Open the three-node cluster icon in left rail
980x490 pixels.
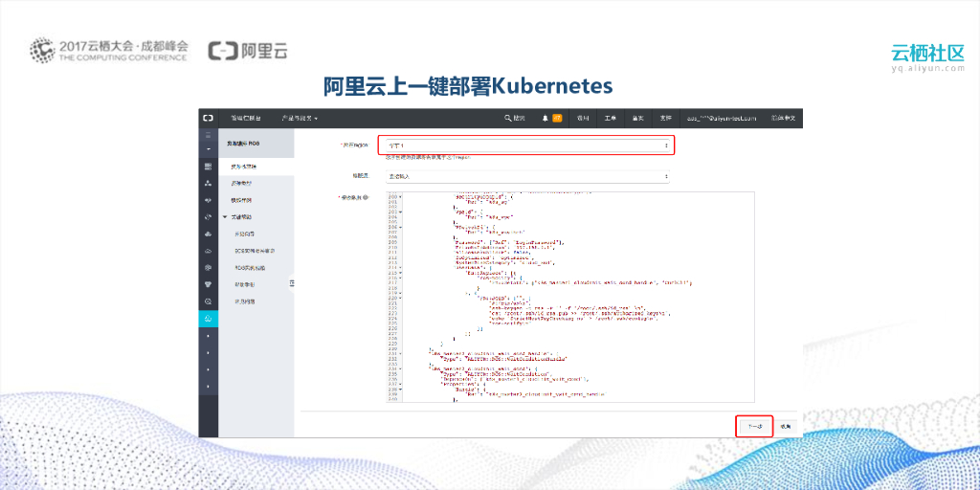point(208,184)
